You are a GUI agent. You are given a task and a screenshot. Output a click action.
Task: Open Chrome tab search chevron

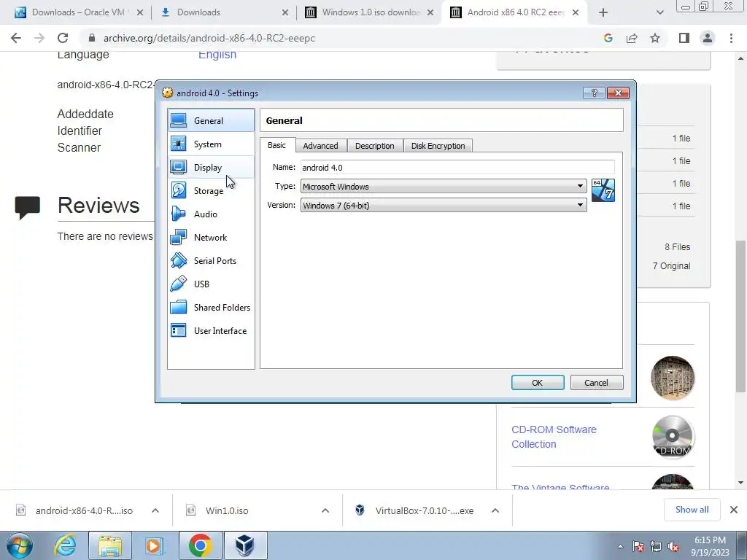tap(659, 12)
